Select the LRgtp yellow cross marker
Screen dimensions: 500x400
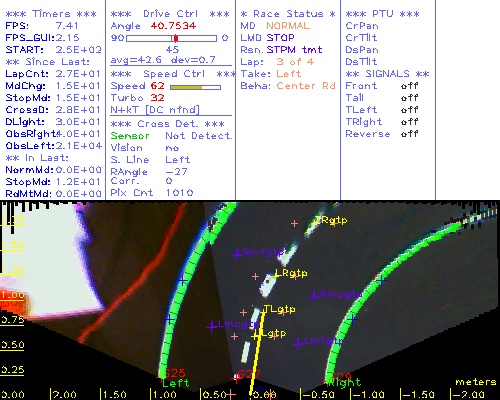coord(276,275)
